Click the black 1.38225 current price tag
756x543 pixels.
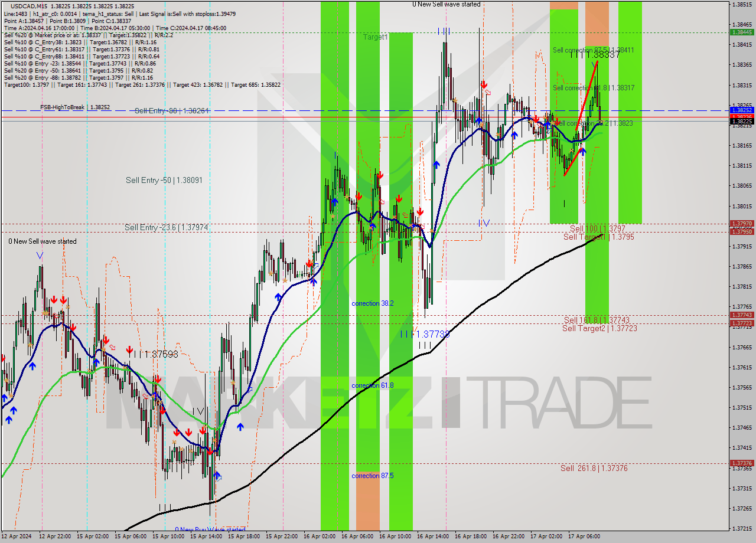pyautogui.click(x=742, y=122)
